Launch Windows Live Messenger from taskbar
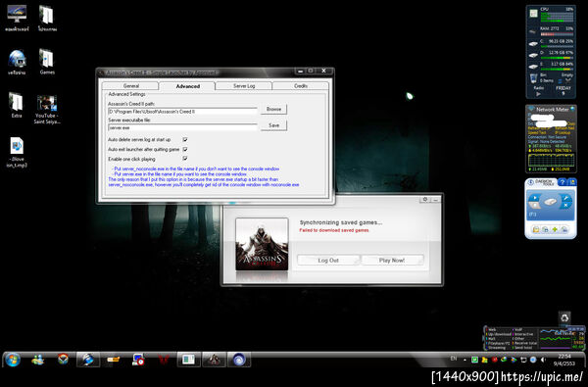Screen dimensions: 588x387 pos(38,360)
